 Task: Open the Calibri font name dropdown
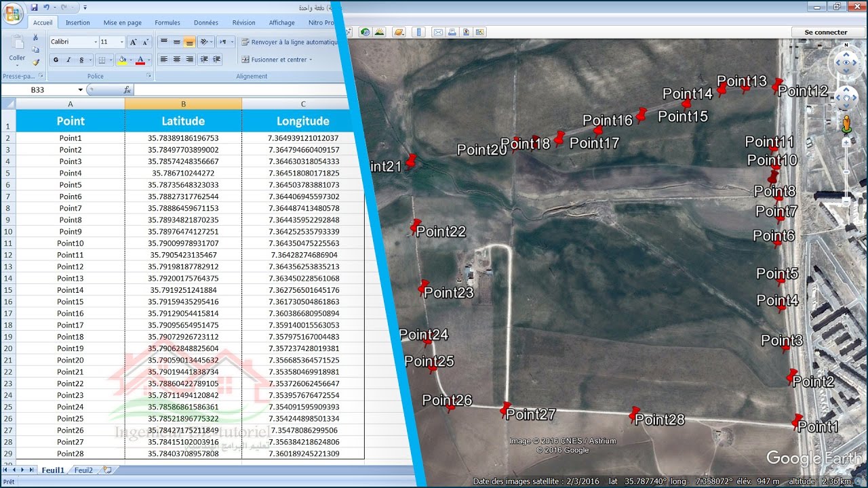pos(95,42)
